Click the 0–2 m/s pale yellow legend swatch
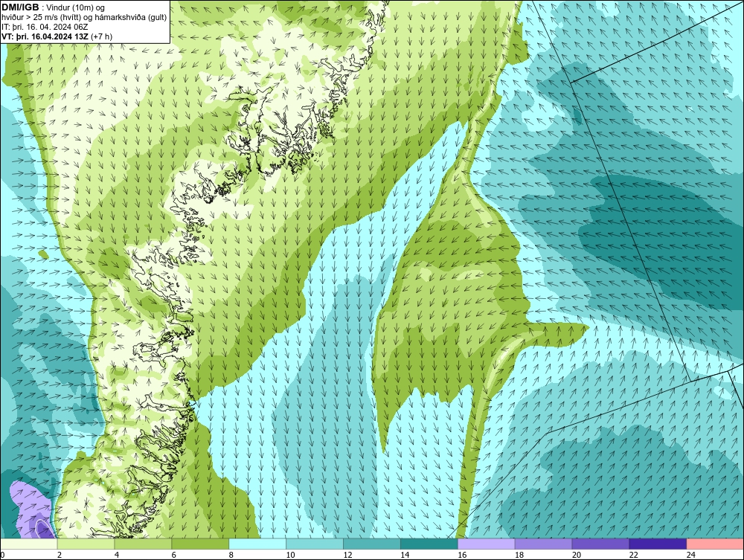The width and height of the screenshot is (744, 560). 29,544
